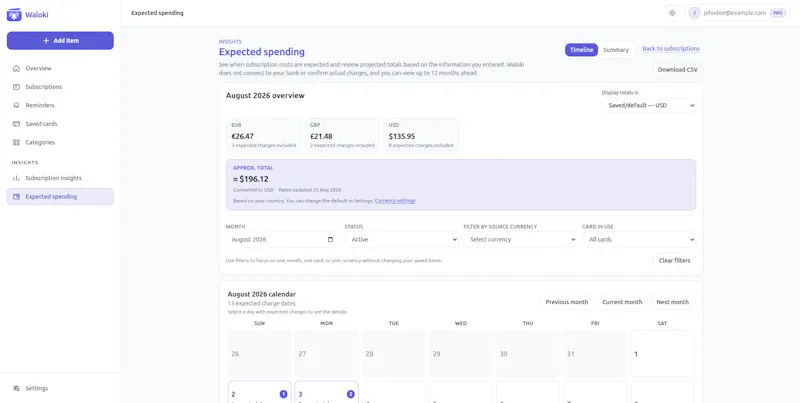Click the Saved cards card icon

[x=16, y=124]
